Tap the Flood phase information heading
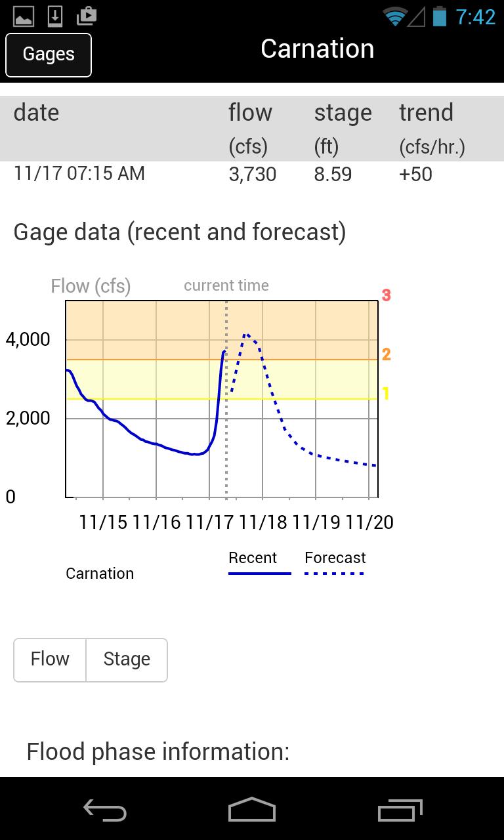Screen dimensions: 504x840 (x=157, y=752)
